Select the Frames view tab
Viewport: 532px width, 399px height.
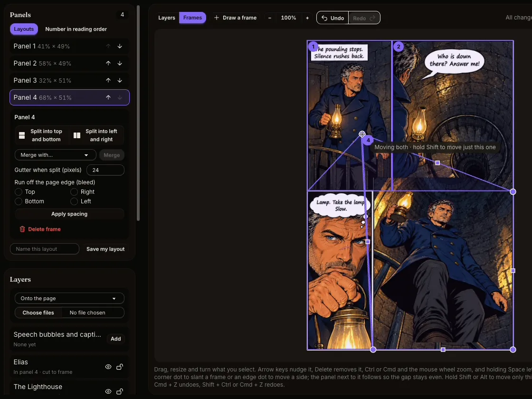click(192, 18)
